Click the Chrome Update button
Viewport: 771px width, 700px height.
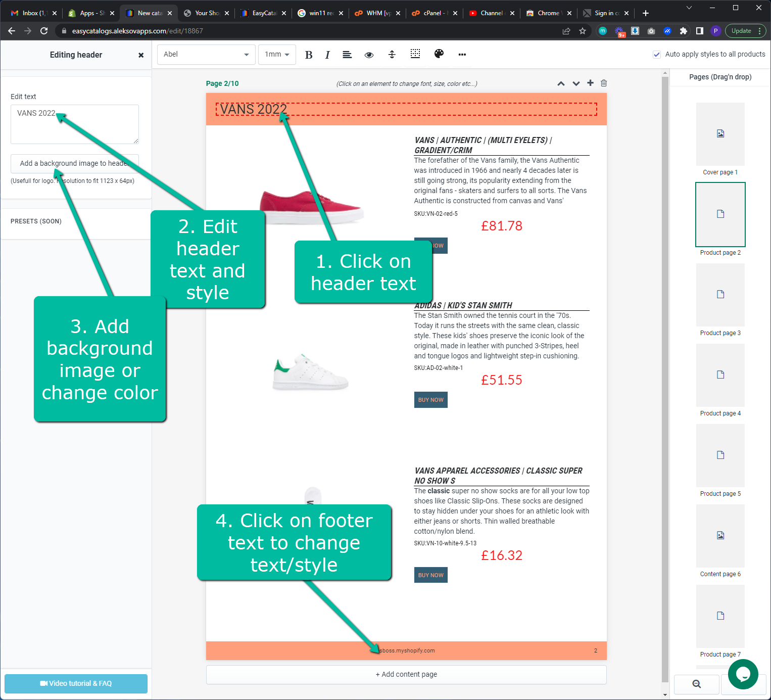(x=745, y=31)
